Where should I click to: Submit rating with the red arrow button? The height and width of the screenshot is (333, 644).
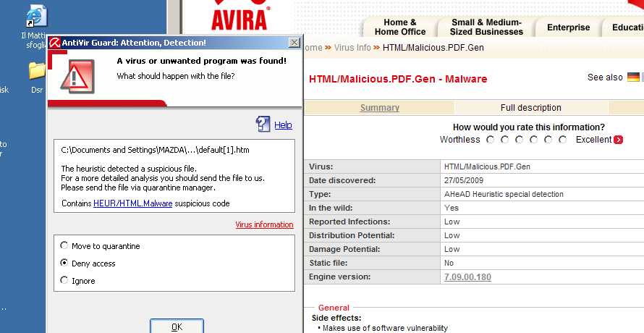click(618, 140)
